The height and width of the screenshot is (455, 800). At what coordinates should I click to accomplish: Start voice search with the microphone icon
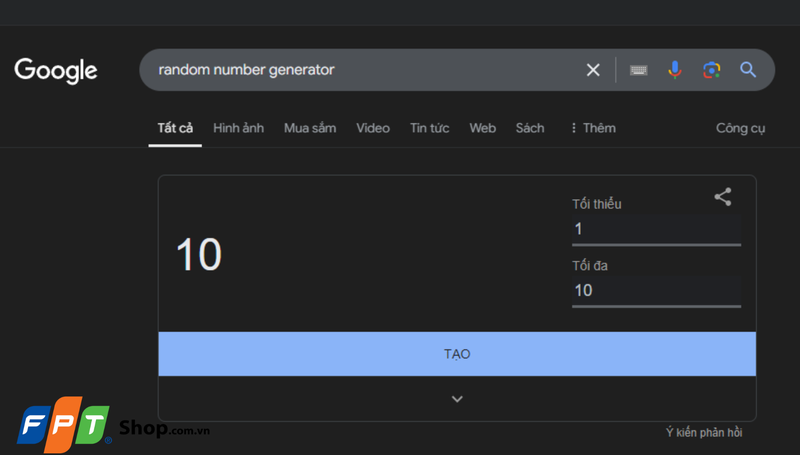pyautogui.click(x=674, y=69)
